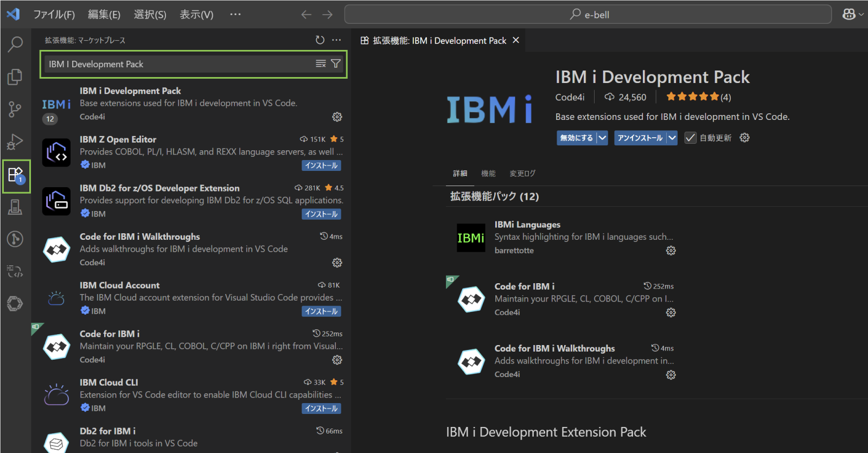Open the ファイル(F) menu
Image resolution: width=868 pixels, height=453 pixels.
point(54,15)
